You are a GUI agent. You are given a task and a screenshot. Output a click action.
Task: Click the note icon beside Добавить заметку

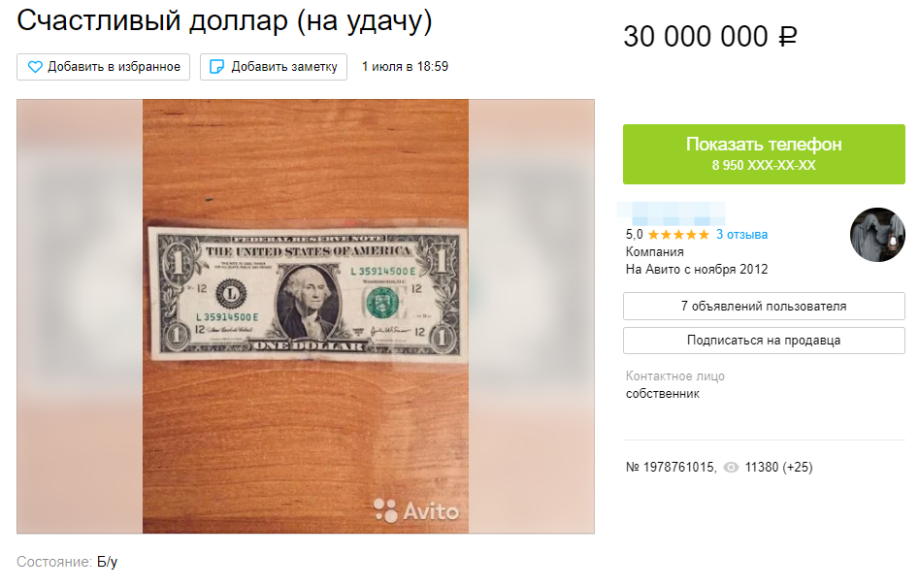point(216,67)
